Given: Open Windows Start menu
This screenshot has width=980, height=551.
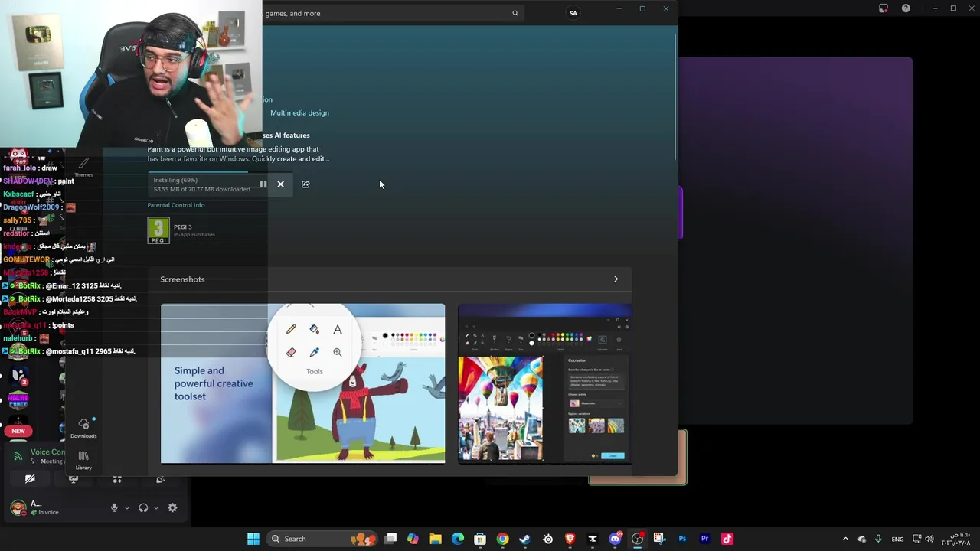Looking at the screenshot, I should coord(253,539).
